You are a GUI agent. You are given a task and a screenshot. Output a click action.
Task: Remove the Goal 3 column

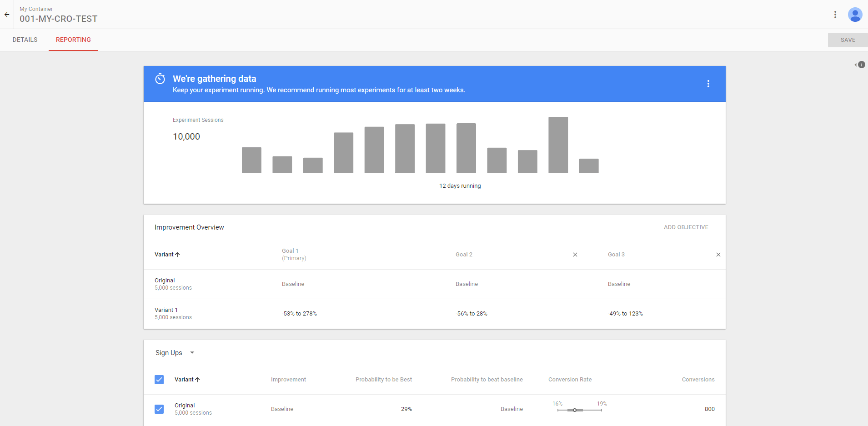(717, 255)
